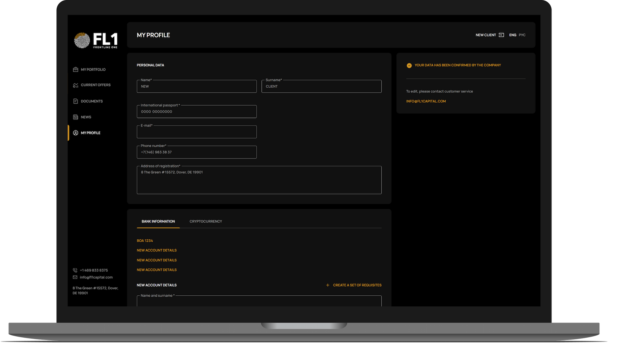This screenshot has height=343, width=644.
Task: Click the My Profile user icon
Action: click(75, 133)
